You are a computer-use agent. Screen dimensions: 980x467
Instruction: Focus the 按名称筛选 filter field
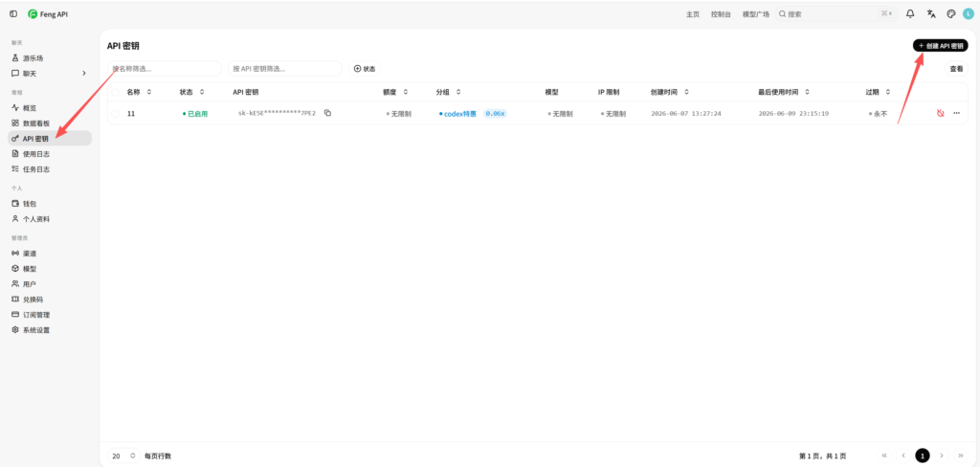click(x=165, y=69)
